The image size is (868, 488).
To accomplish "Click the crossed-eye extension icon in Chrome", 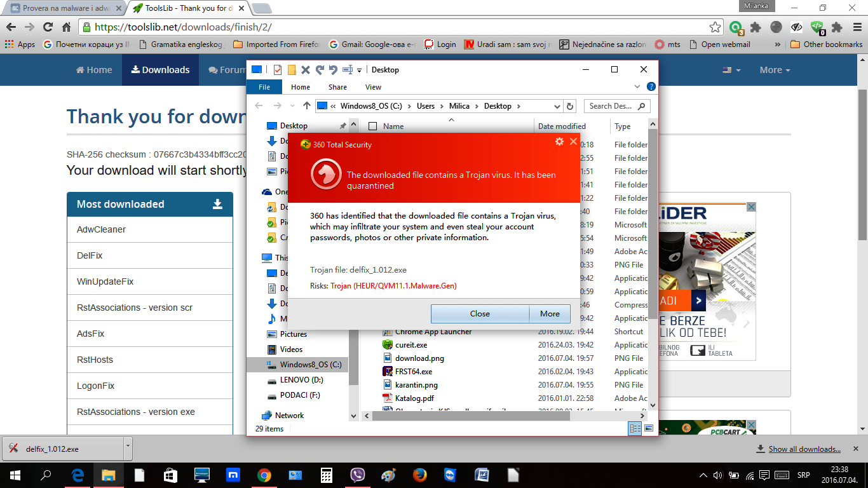I will [x=797, y=27].
